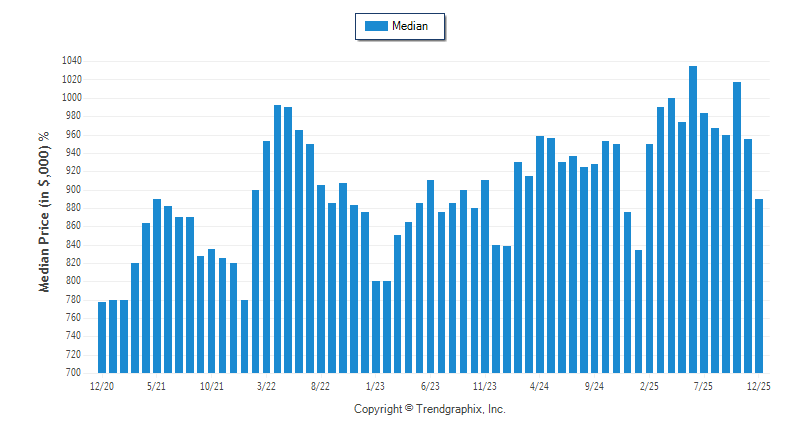Click the blue Median legend color swatch
Viewport: 800px width, 434px height.
376,27
